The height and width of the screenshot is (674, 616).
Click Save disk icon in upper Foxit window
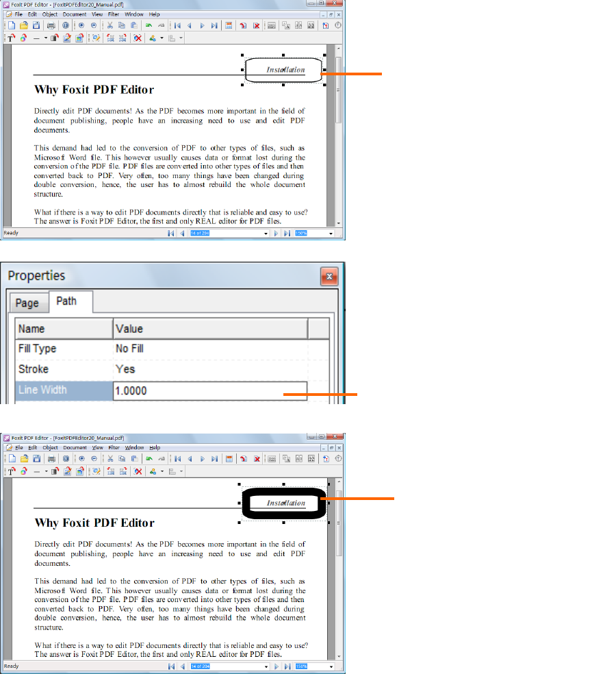(x=36, y=25)
